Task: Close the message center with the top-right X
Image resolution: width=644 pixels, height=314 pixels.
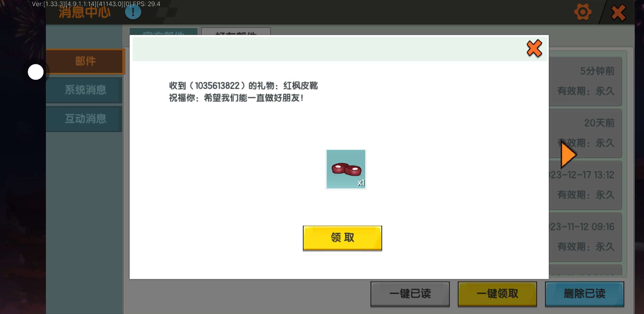Action: 618,13
